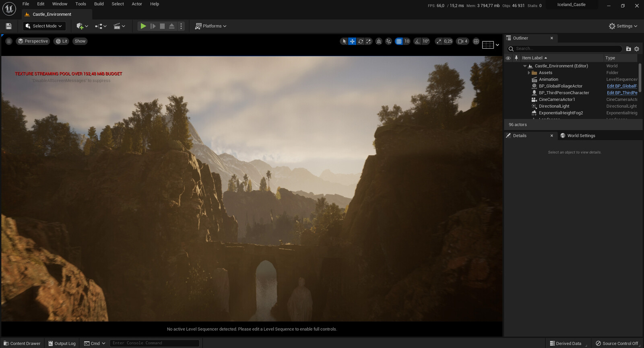This screenshot has height=348, width=644.
Task: Click the skip frame playback button
Action: click(153, 26)
